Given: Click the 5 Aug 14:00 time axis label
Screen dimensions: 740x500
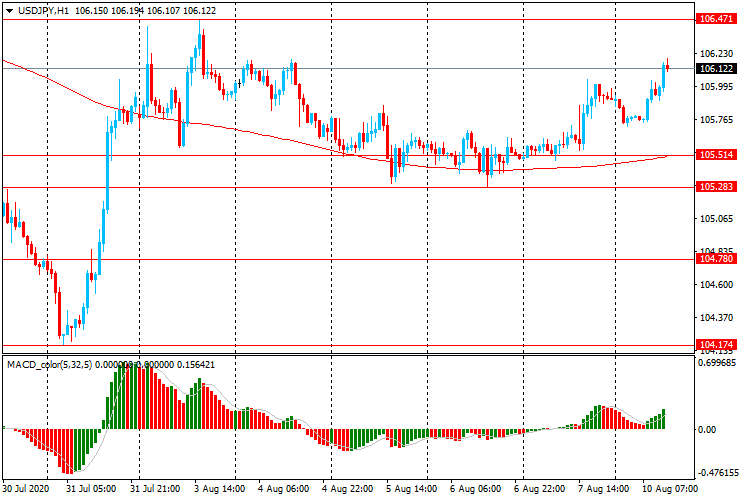Looking at the screenshot, I should point(412,488).
